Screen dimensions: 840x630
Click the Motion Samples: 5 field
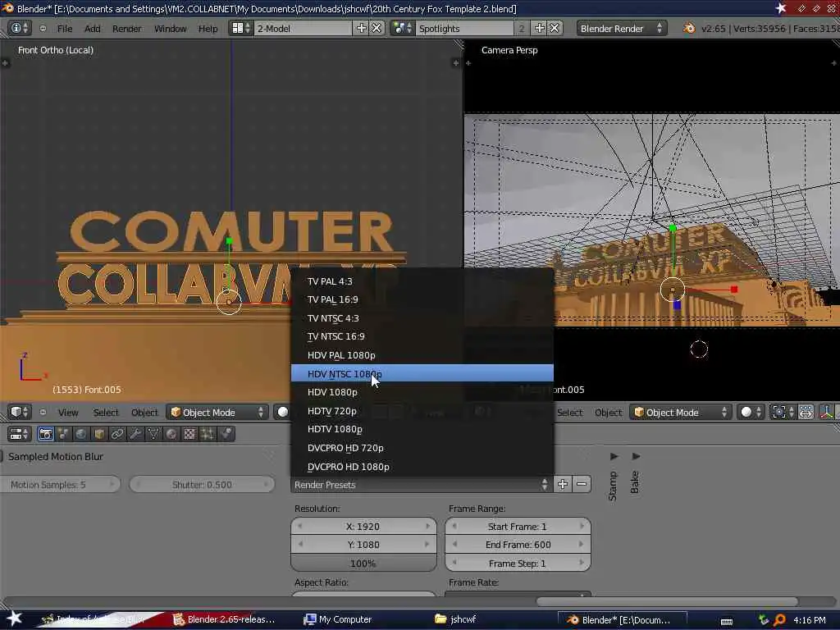[x=60, y=484]
